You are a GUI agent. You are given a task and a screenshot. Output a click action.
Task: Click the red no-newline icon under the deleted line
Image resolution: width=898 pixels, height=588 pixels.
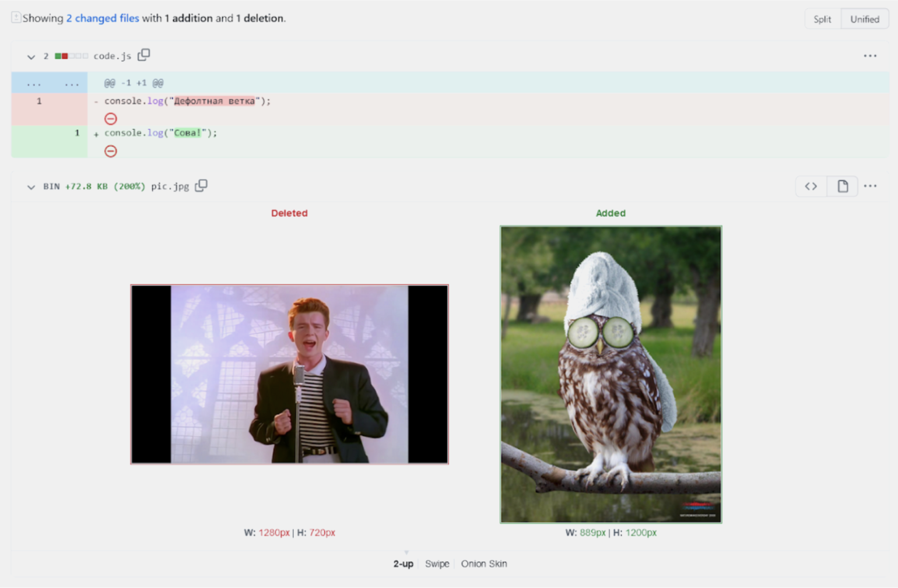click(111, 119)
